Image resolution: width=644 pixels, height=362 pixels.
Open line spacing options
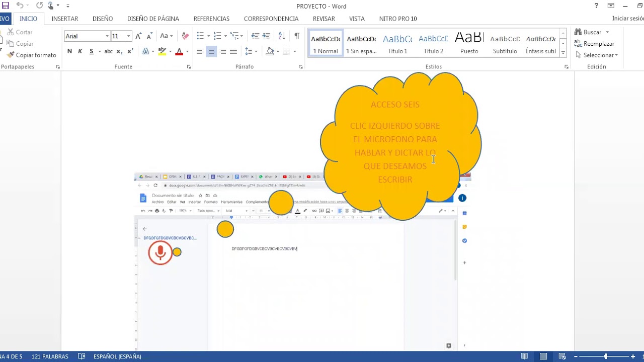point(251,51)
